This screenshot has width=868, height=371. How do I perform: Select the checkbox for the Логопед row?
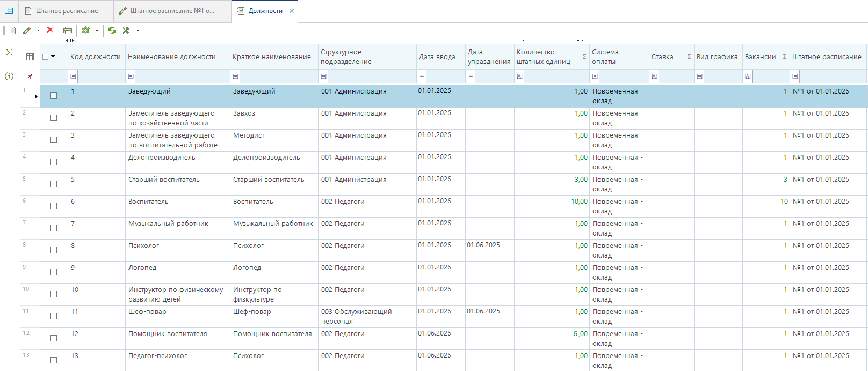coord(54,272)
